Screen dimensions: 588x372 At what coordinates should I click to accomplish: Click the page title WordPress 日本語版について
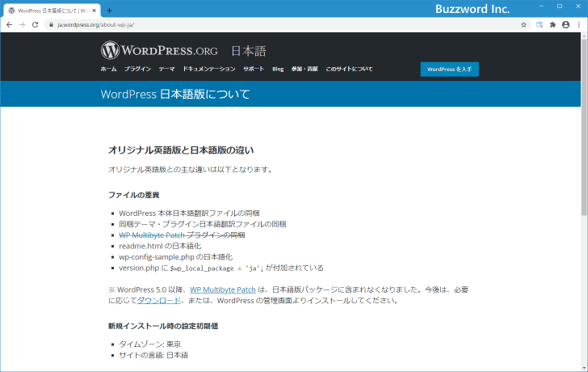click(175, 95)
